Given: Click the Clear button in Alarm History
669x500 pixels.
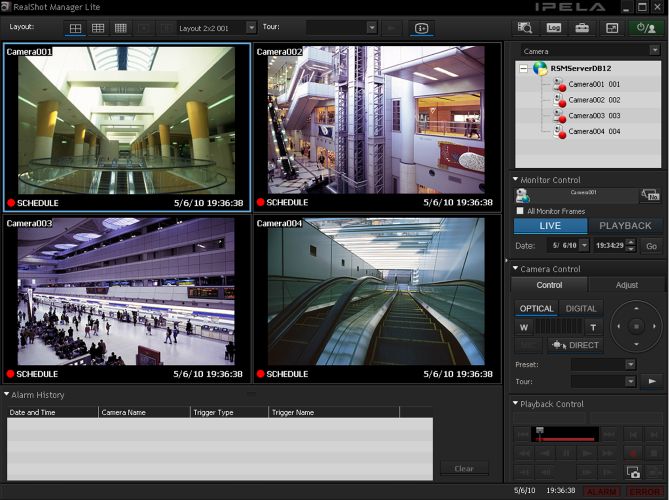Looking at the screenshot, I should [464, 468].
